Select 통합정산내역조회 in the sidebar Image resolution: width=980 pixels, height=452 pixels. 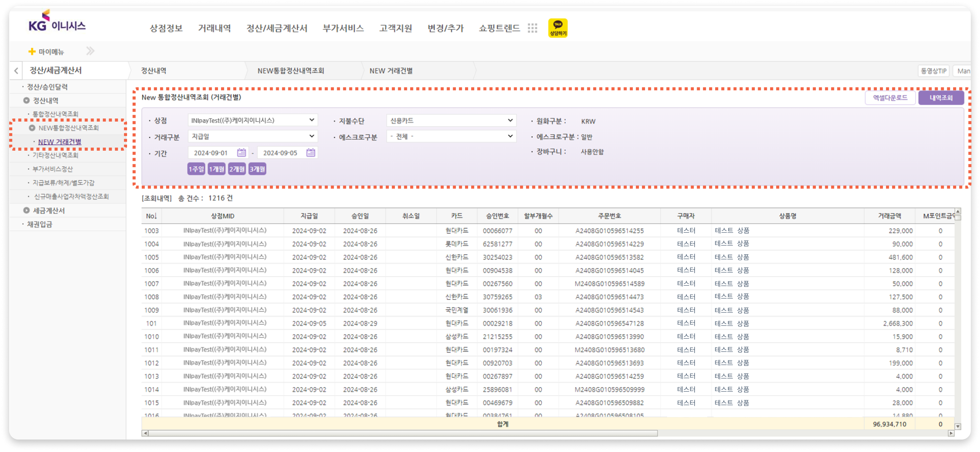click(55, 114)
